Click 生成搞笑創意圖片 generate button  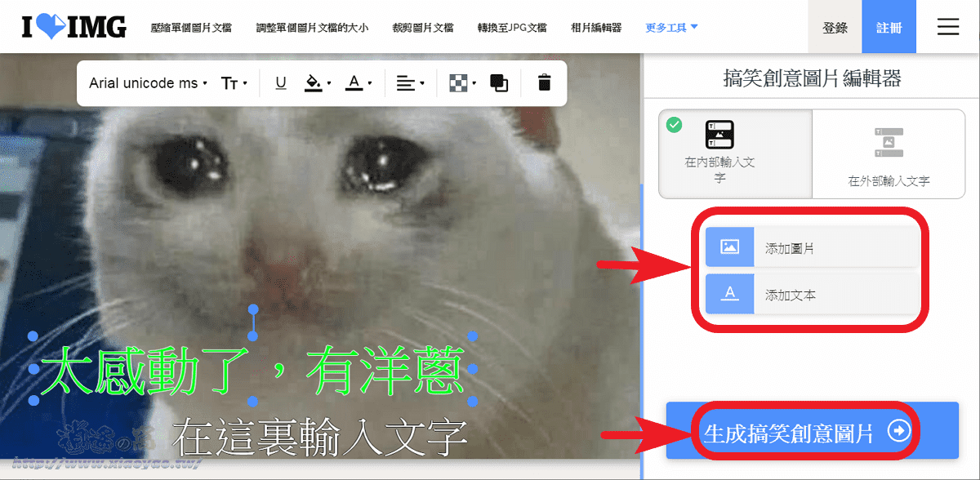pyautogui.click(x=812, y=431)
